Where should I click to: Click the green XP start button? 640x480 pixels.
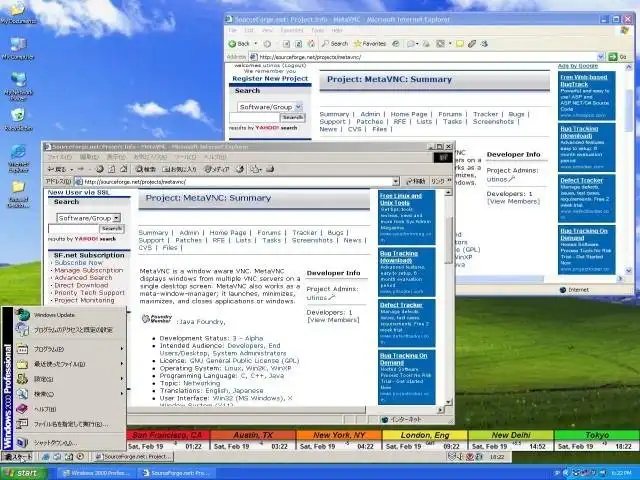[23, 473]
